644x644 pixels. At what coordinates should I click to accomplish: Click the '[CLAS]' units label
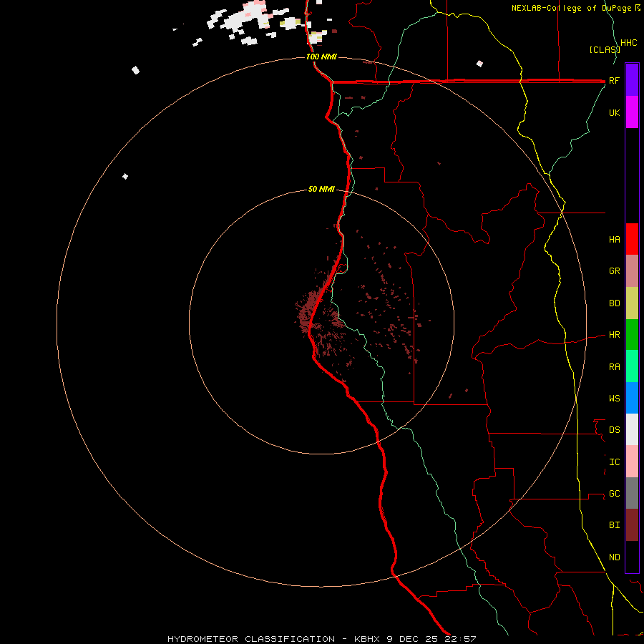604,49
